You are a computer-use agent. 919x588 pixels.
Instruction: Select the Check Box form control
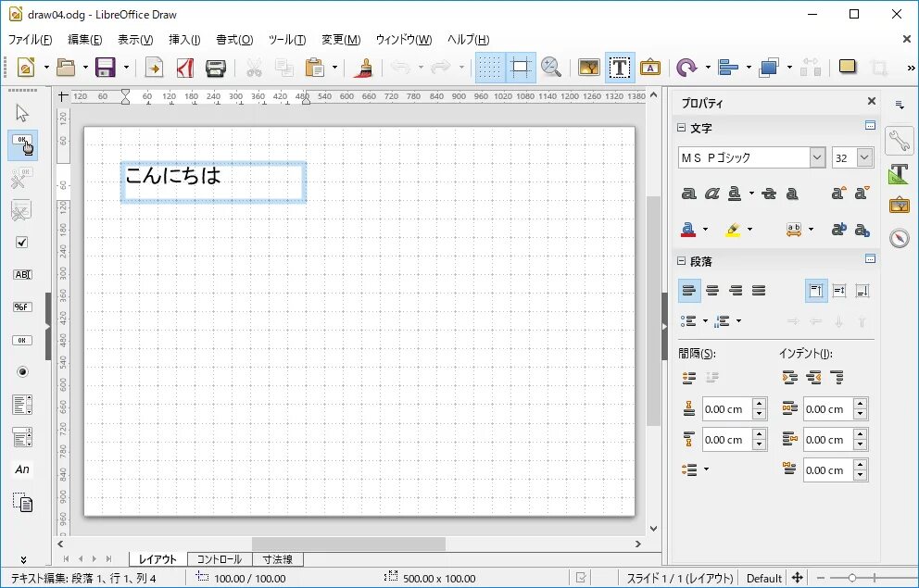pyautogui.click(x=22, y=242)
